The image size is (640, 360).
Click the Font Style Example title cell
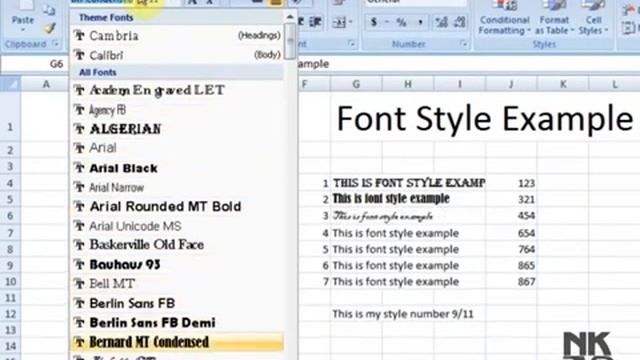click(485, 119)
